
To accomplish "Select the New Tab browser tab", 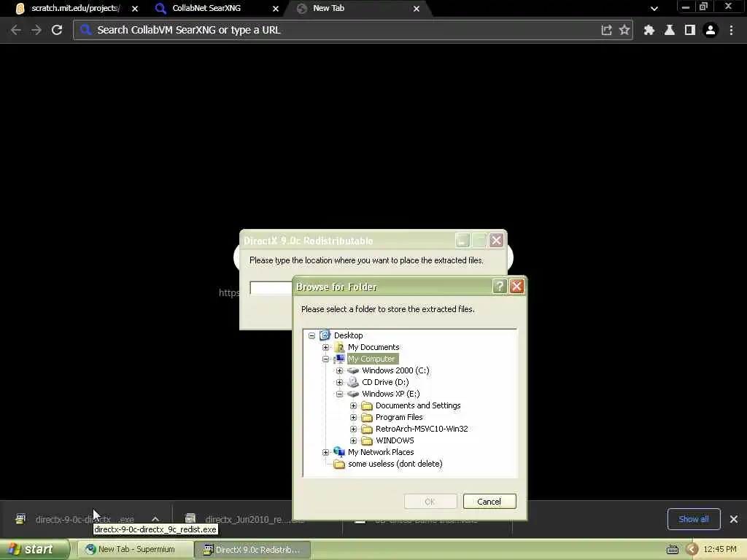I will pyautogui.click(x=329, y=8).
